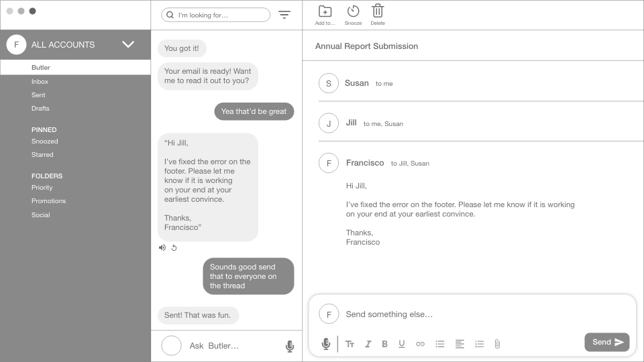The image size is (644, 362).
Task: Click 'Sounds good send that' bubble
Action: coord(248,276)
